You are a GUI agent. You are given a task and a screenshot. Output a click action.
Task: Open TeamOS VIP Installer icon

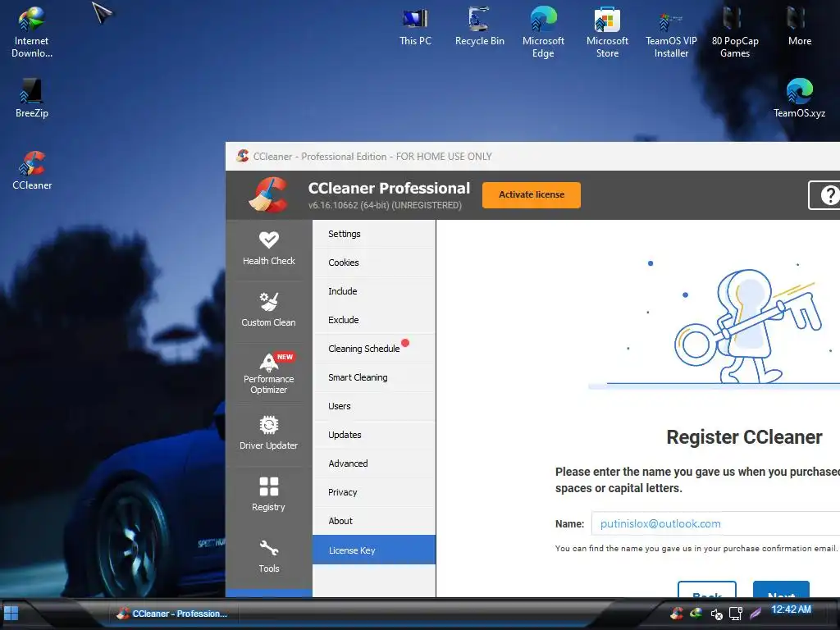point(671,32)
